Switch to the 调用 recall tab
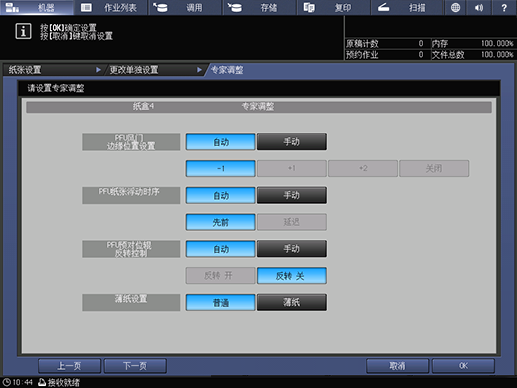 point(185,7)
